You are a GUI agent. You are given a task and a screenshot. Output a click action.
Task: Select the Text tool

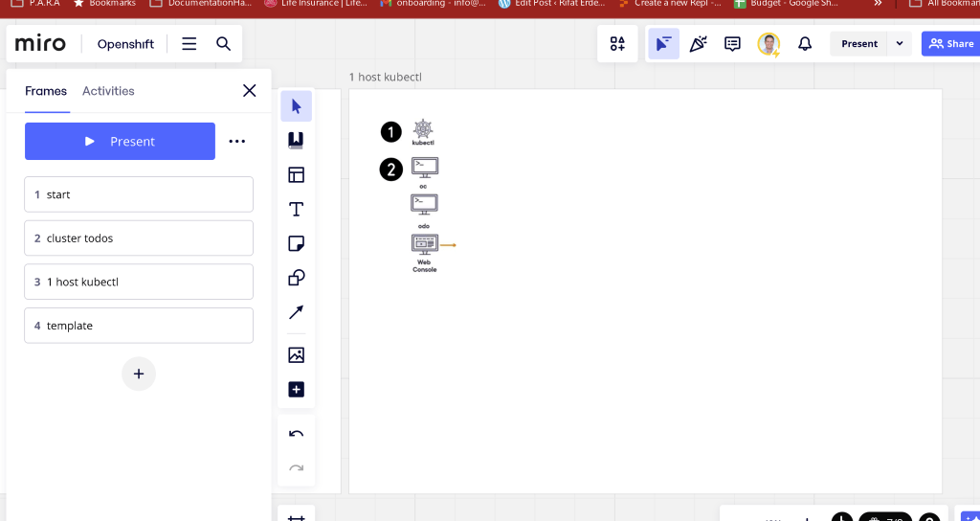[297, 209]
